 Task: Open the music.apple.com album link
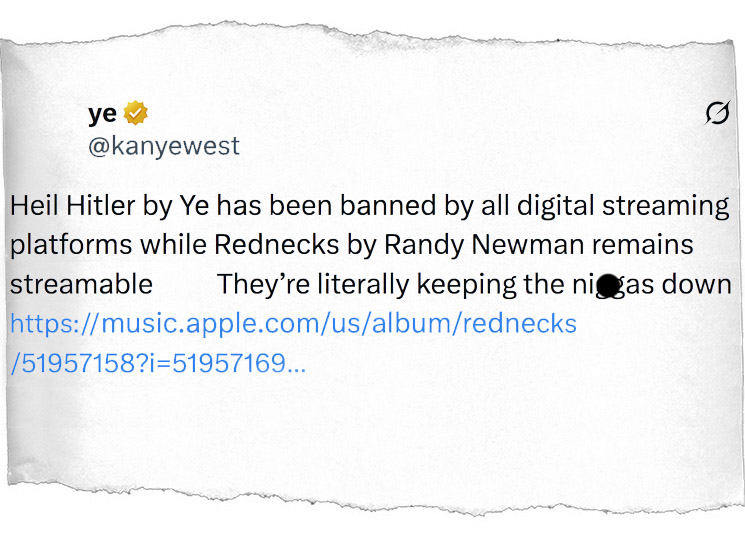(293, 323)
